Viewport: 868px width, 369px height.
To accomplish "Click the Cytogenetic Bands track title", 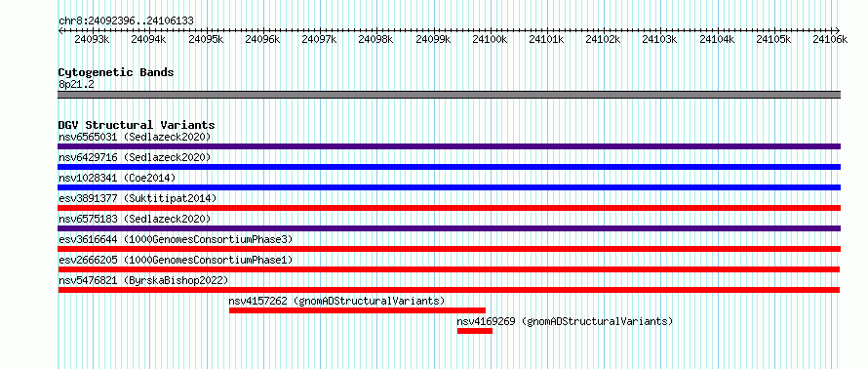I will (116, 72).
